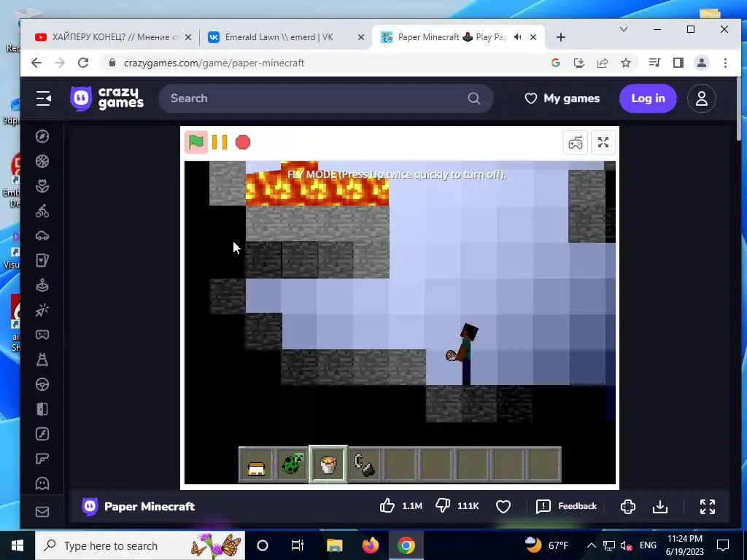This screenshot has width=747, height=560.
Task: Open the gamepad controller category in sidebar
Action: pos(42,335)
